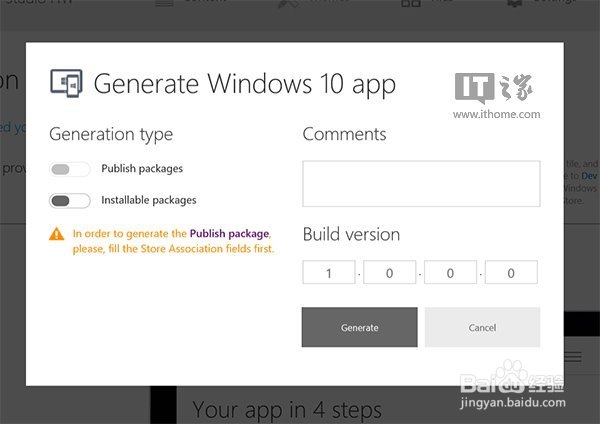Click the Publish packages label text

pyautogui.click(x=142, y=169)
